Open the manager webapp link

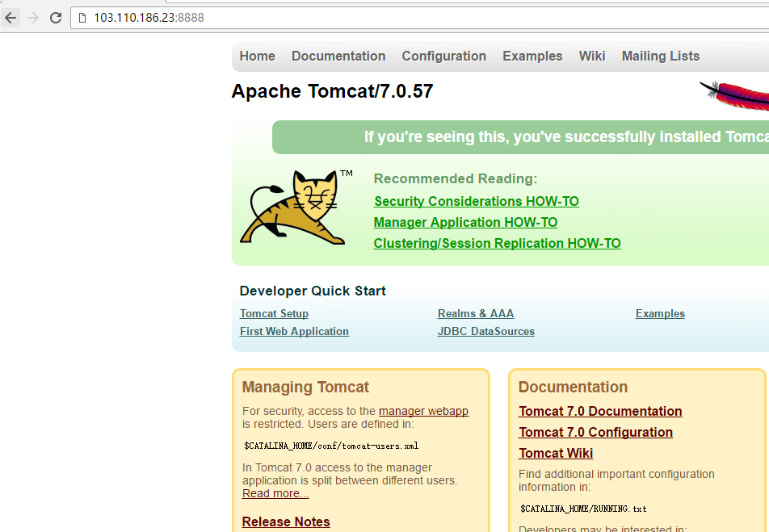(x=423, y=411)
